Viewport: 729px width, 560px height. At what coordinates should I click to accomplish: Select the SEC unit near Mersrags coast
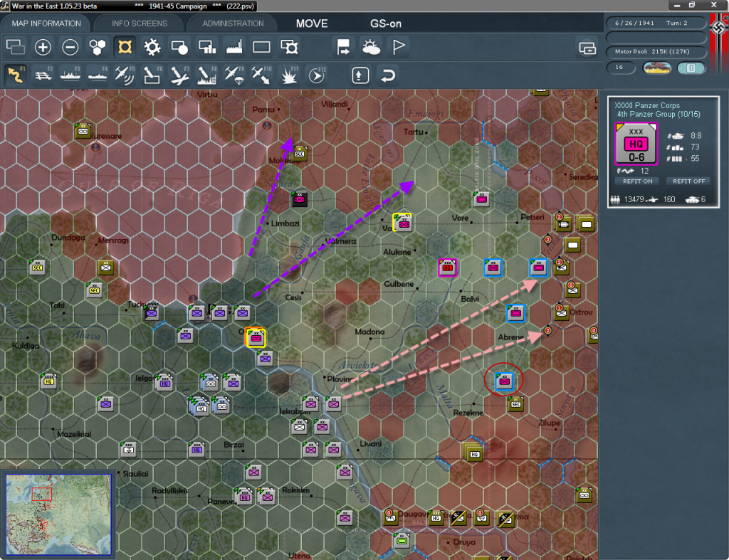pos(94,290)
